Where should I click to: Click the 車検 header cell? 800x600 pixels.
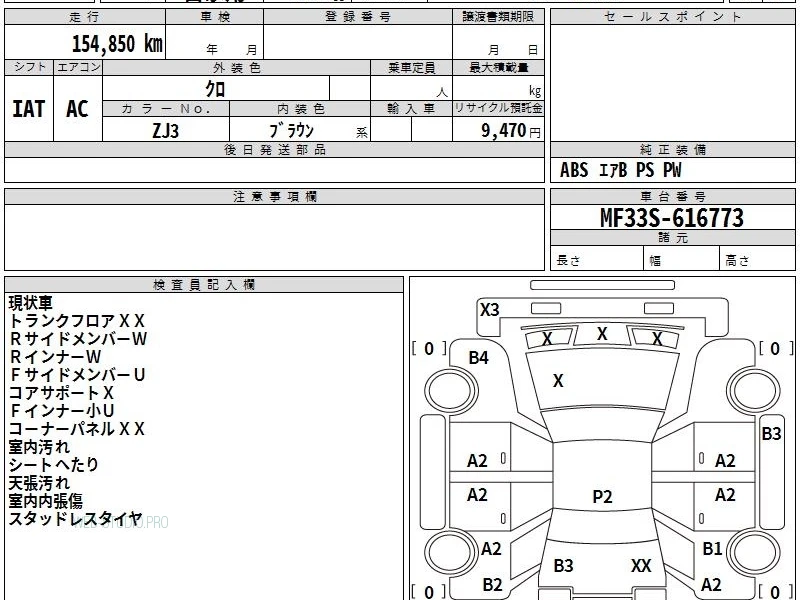point(215,17)
